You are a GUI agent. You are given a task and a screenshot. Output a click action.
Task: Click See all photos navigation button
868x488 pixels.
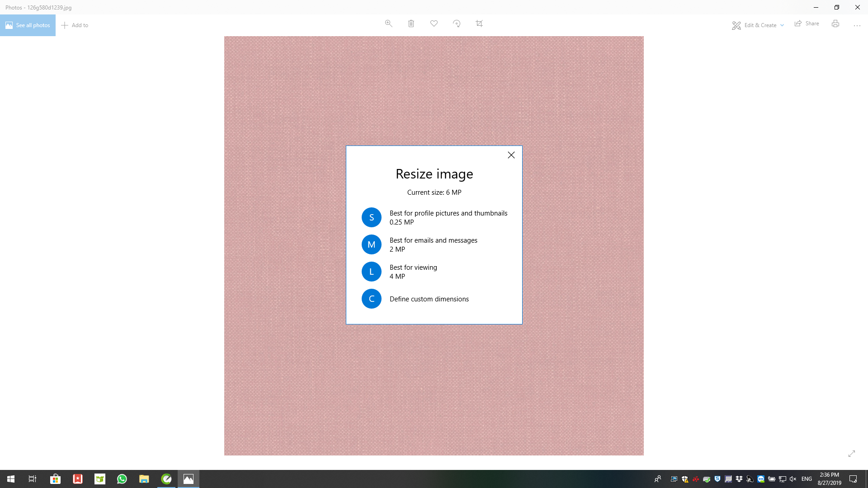tap(28, 25)
